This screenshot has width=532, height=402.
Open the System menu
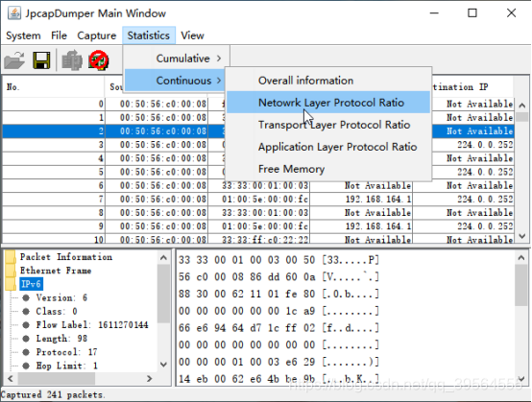(23, 35)
